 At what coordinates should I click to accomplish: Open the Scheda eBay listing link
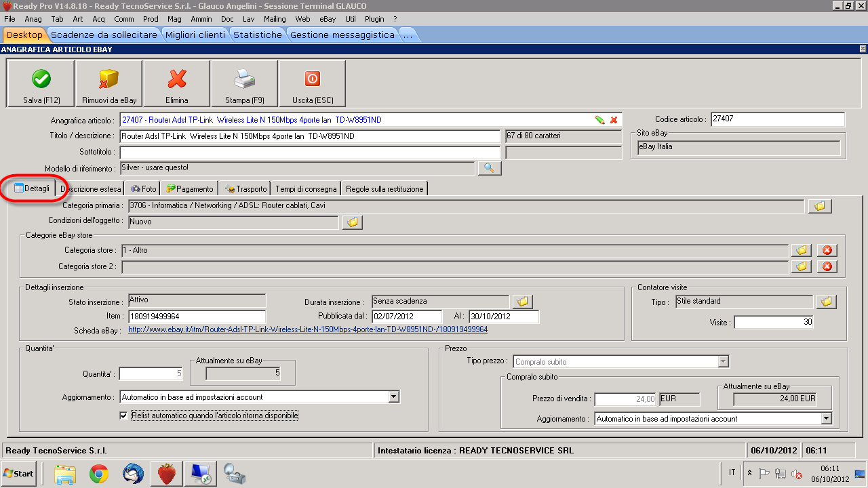[x=308, y=330]
